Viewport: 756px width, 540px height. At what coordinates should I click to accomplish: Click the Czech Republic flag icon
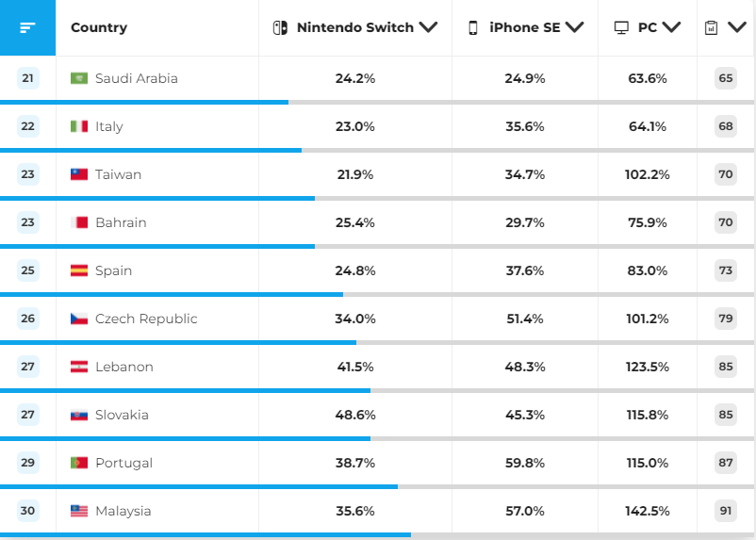79,319
